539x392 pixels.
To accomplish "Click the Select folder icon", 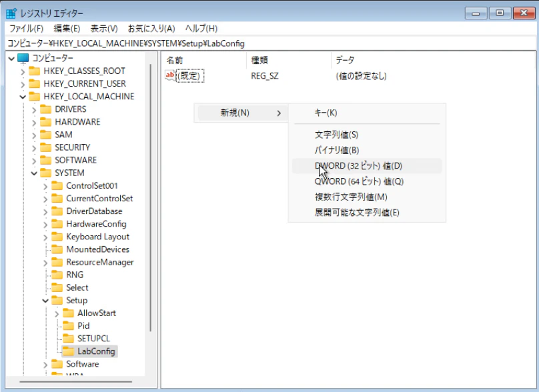I will click(57, 287).
